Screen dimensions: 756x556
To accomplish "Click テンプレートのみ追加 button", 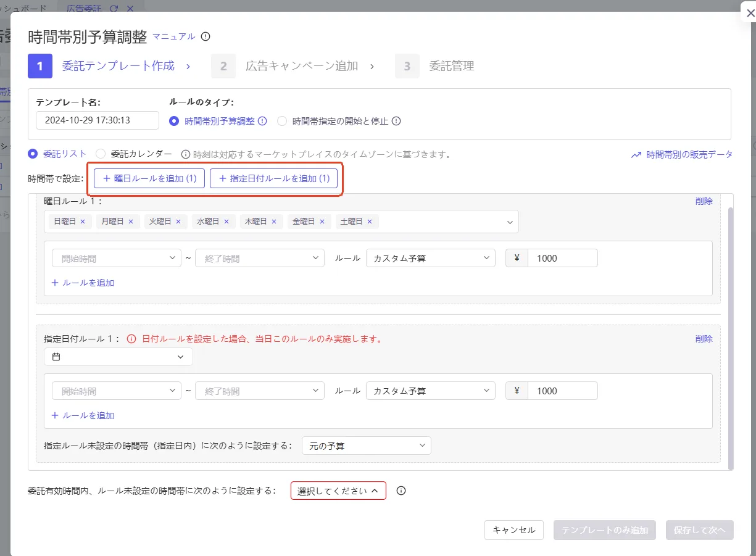I will coord(605,530).
